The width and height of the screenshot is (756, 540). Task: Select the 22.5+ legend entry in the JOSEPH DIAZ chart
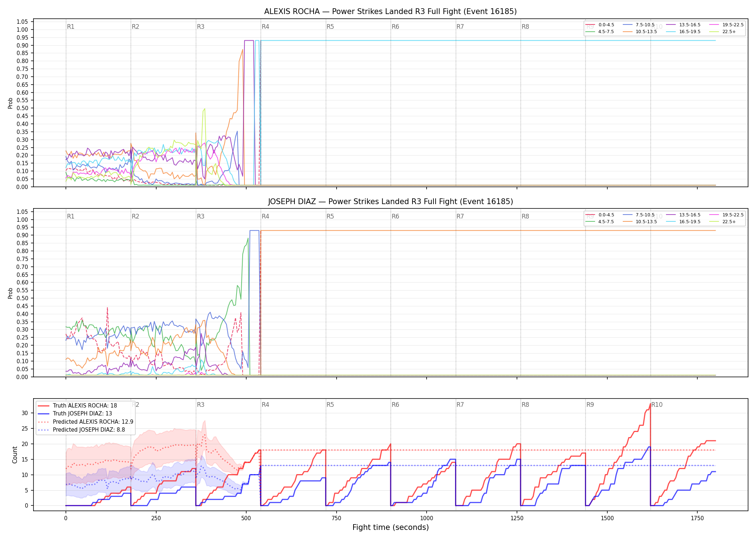tap(723, 222)
